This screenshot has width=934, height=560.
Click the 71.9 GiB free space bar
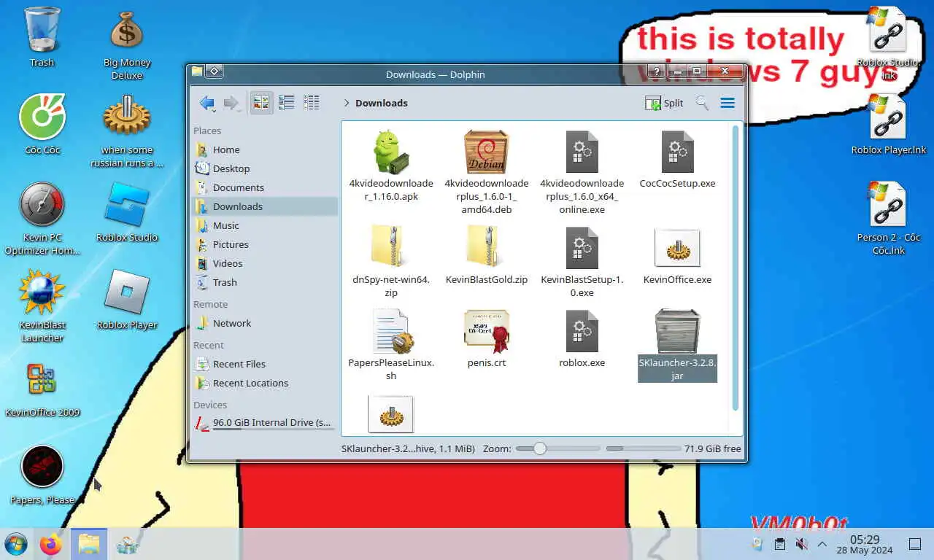pos(643,448)
